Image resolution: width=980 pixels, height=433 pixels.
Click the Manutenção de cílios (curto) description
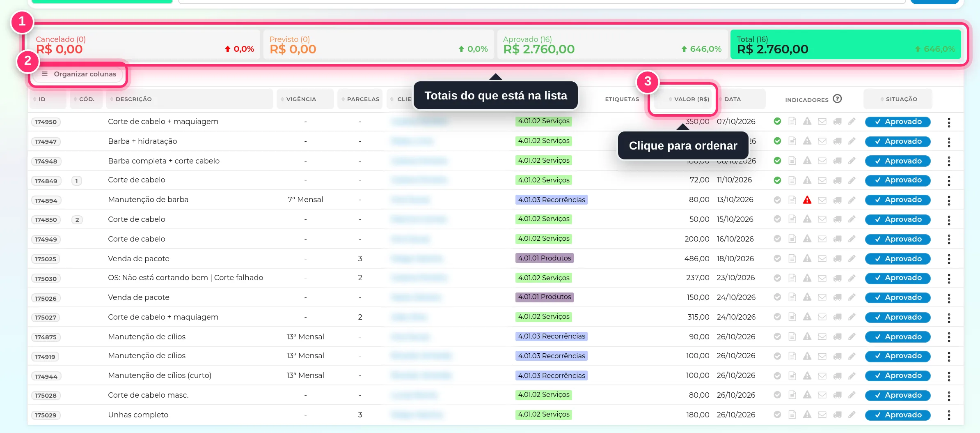(x=160, y=375)
